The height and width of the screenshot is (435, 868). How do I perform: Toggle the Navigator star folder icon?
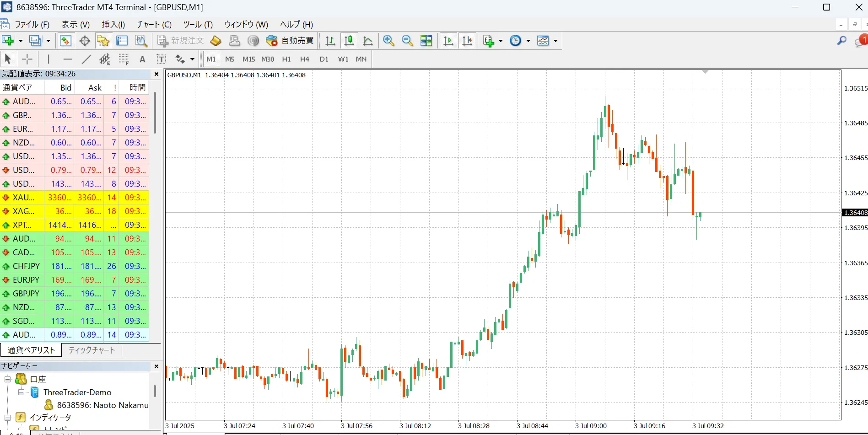[103, 41]
